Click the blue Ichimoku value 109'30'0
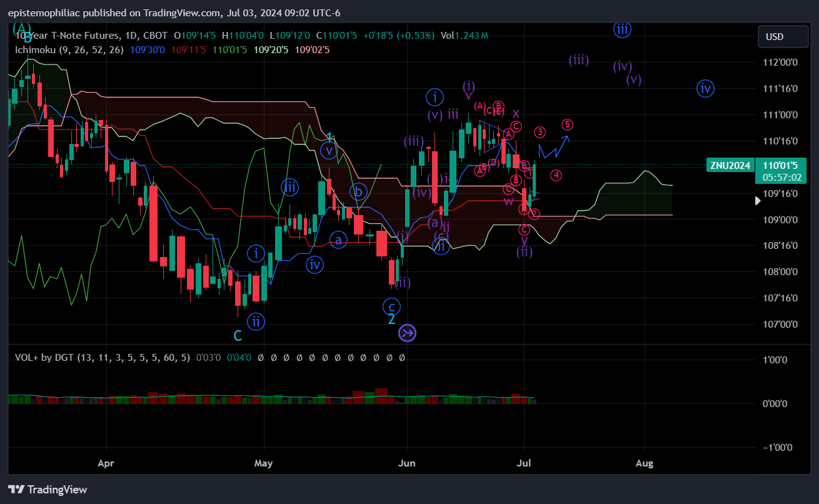Image resolution: width=819 pixels, height=504 pixels. [x=148, y=49]
